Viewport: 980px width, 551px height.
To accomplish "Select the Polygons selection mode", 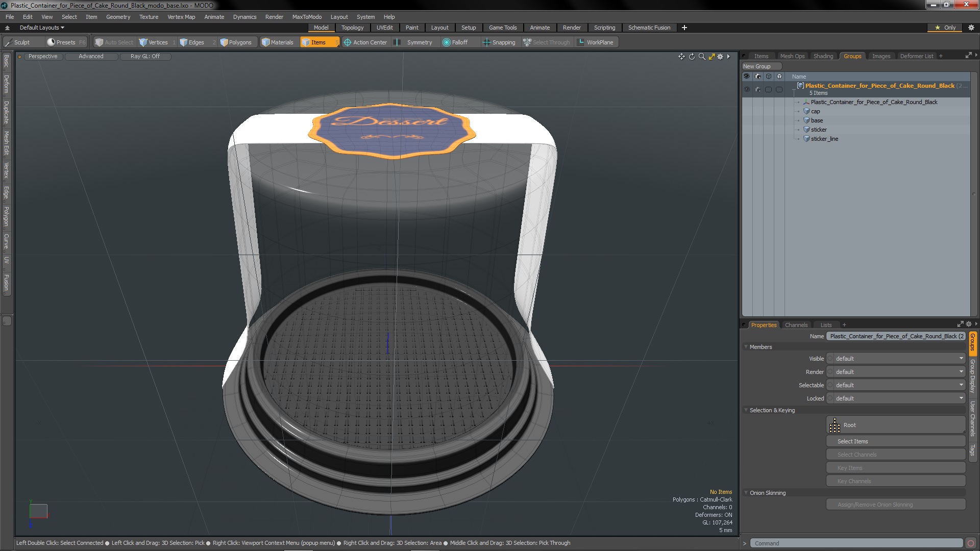I will 236,42.
